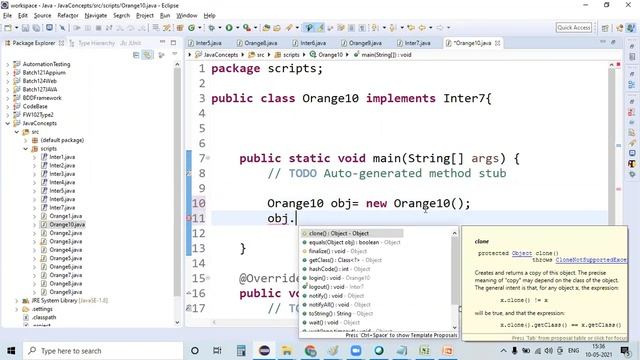This screenshot has height=360, width=640.
Task: Click the Object link in the clone Javadoc
Action: (522, 253)
